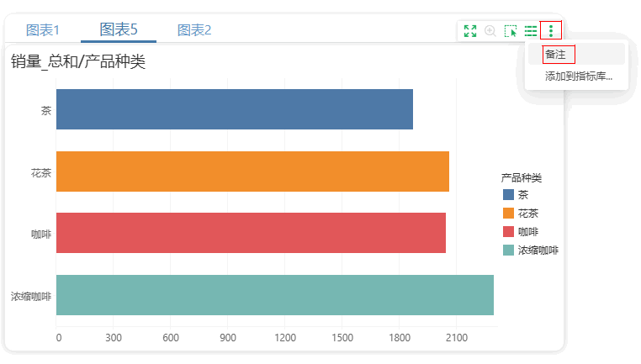Open the three-dot more options menu
The width and height of the screenshot is (641, 364).
551,30
